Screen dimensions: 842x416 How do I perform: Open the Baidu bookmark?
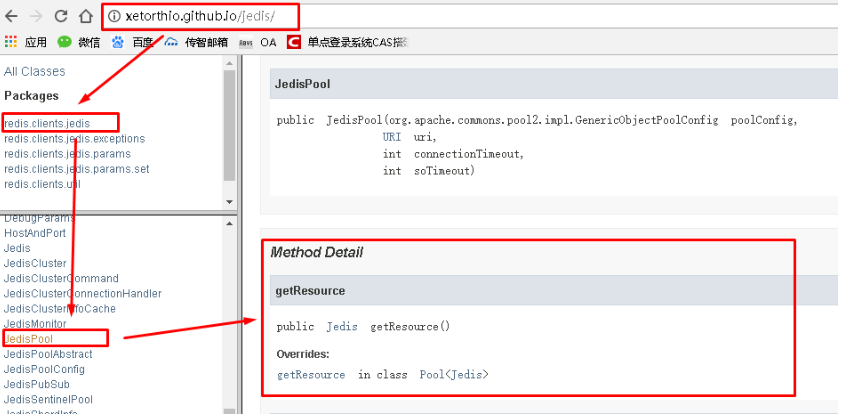[x=132, y=42]
